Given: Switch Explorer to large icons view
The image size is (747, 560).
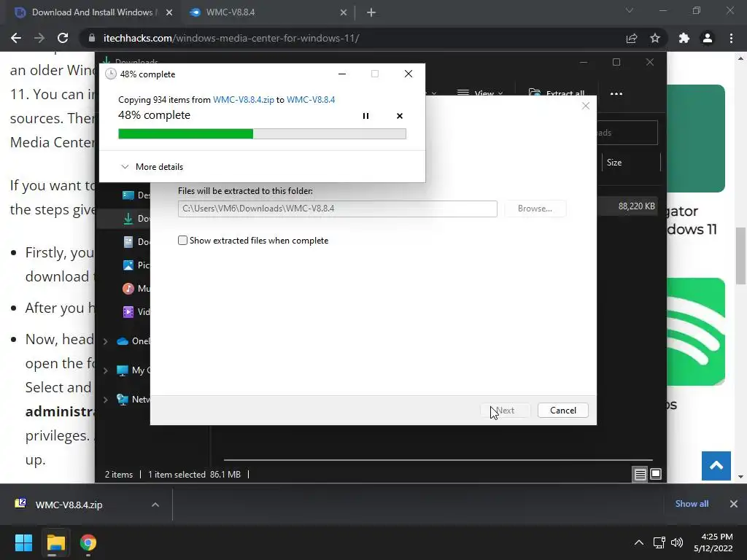Looking at the screenshot, I should [x=656, y=474].
